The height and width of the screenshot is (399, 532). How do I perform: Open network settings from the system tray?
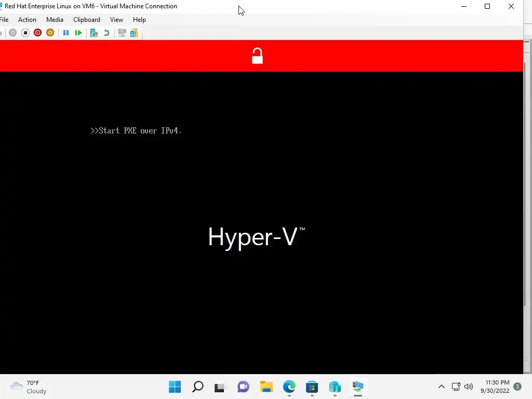[x=456, y=387]
